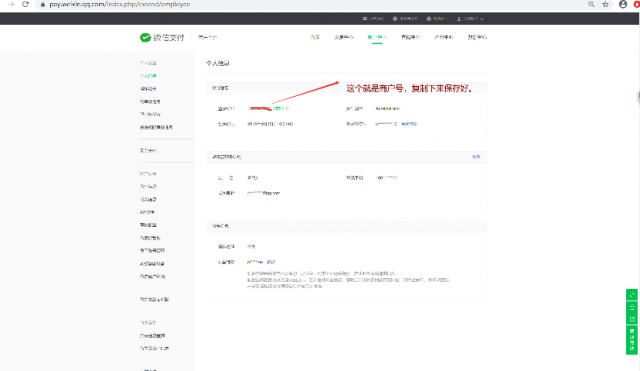Click the WeChat Pay green logo

145,38
